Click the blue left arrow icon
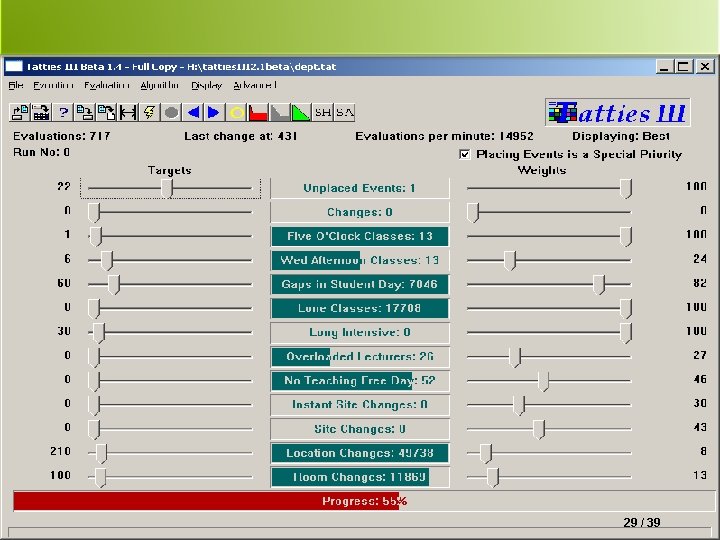720x540 pixels. (193, 112)
